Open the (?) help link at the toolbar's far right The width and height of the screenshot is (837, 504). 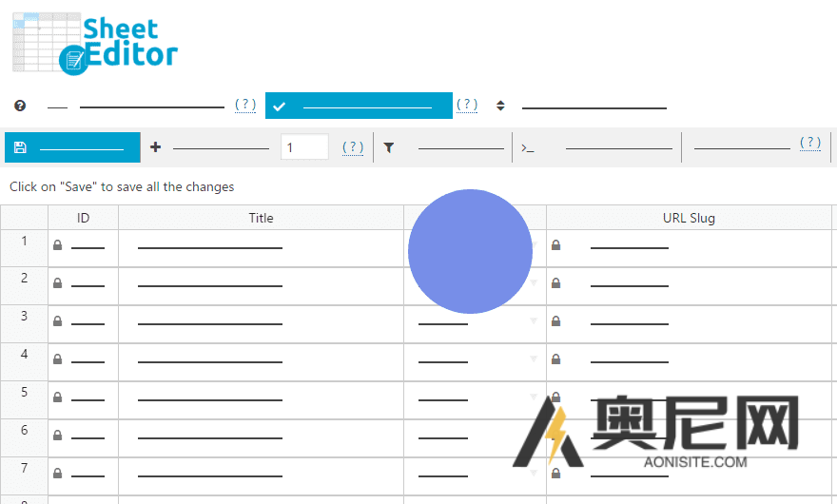coord(810,142)
